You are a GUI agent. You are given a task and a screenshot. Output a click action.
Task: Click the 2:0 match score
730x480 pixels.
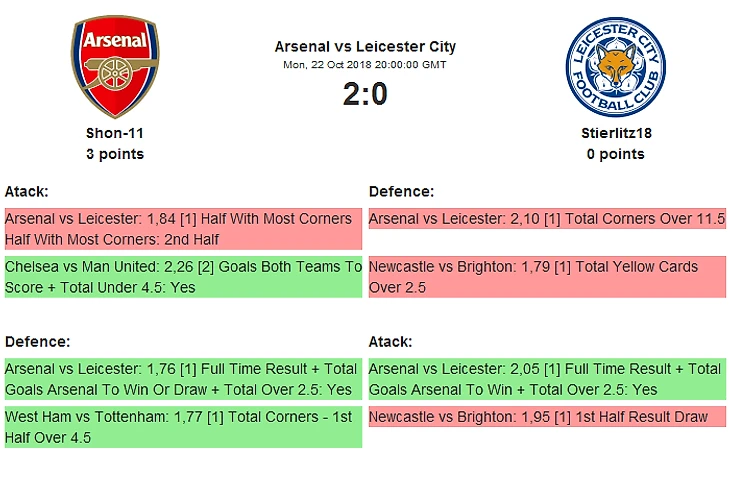pyautogui.click(x=365, y=94)
